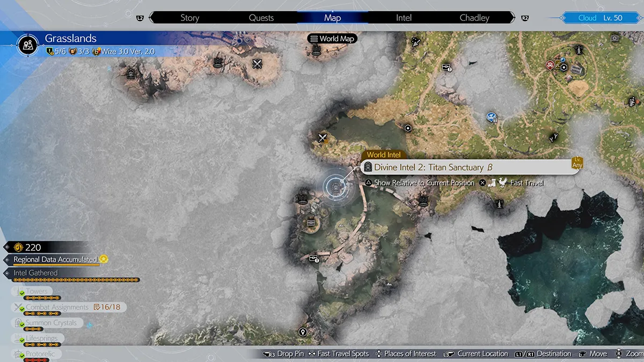Select the dropped pin marker at map bottom
Screen dimensions: 644x362
point(303,332)
